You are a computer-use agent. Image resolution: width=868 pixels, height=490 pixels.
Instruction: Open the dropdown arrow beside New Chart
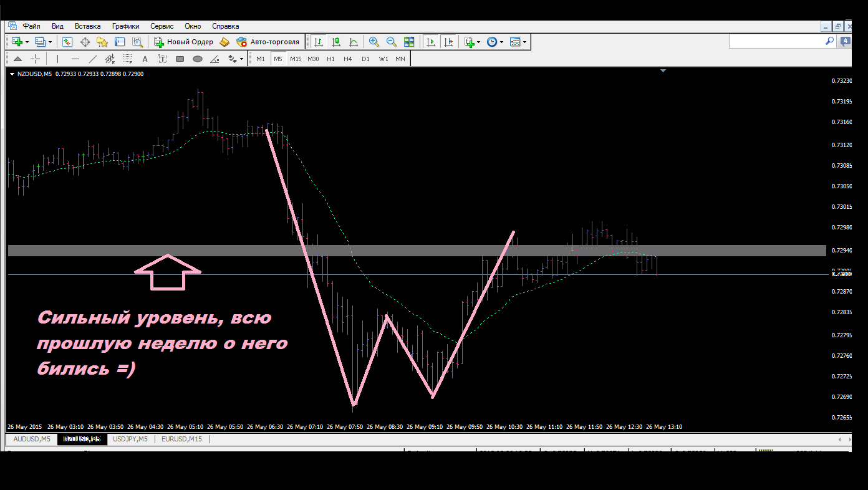pyautogui.click(x=27, y=42)
